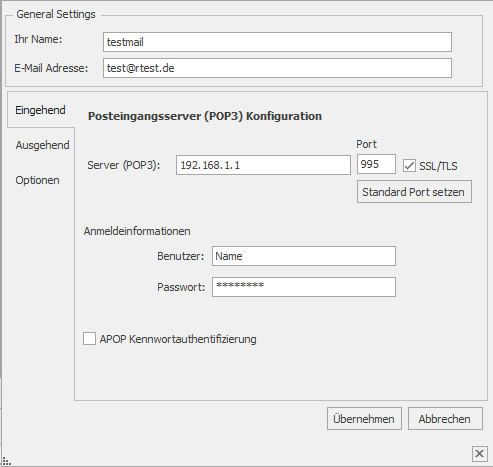The image size is (493, 467).
Task: Click the Server (POP3) address field
Action: 263,165
